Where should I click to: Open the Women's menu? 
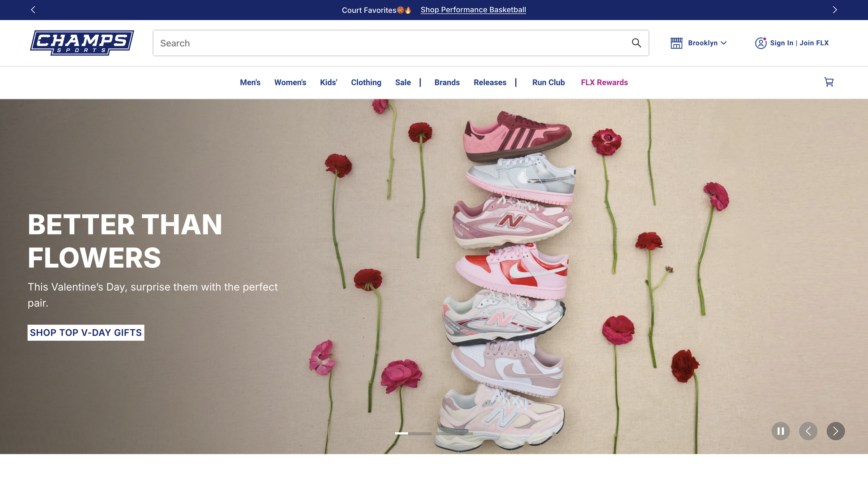click(290, 82)
